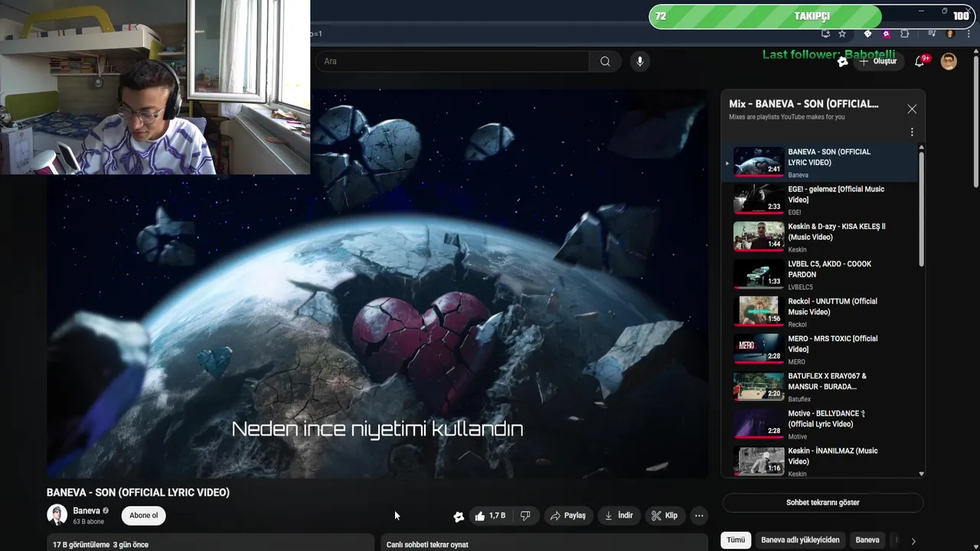Click the install app icon in the address bar
Screen dimensions: 980x551
click(825, 34)
